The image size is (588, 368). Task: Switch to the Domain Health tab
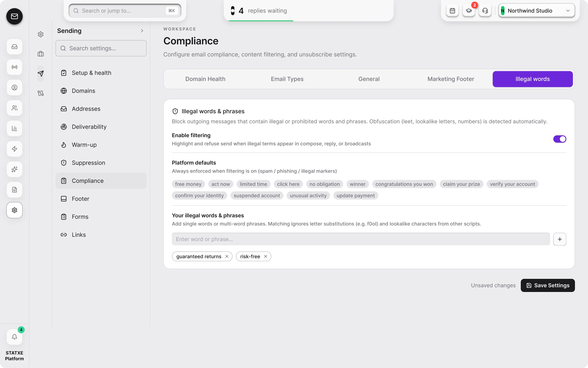pyautogui.click(x=205, y=79)
